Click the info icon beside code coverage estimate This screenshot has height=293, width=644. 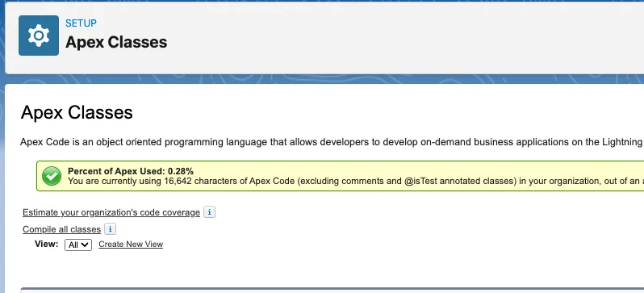[210, 212]
